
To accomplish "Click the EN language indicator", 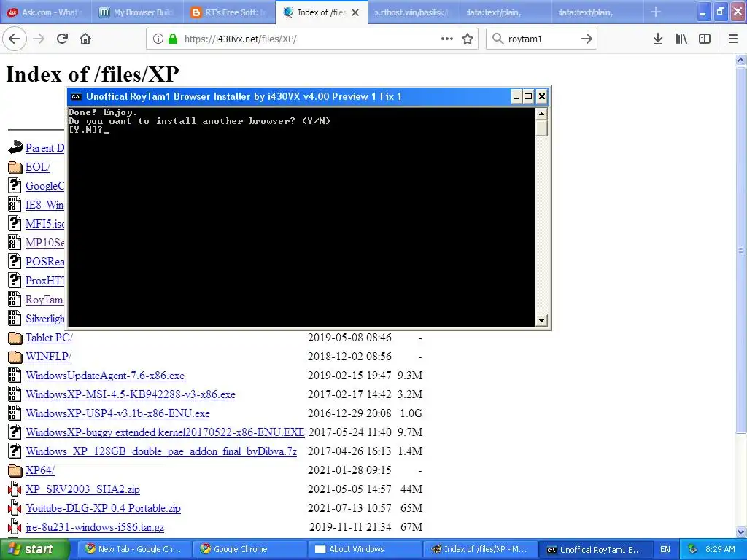I will [665, 549].
